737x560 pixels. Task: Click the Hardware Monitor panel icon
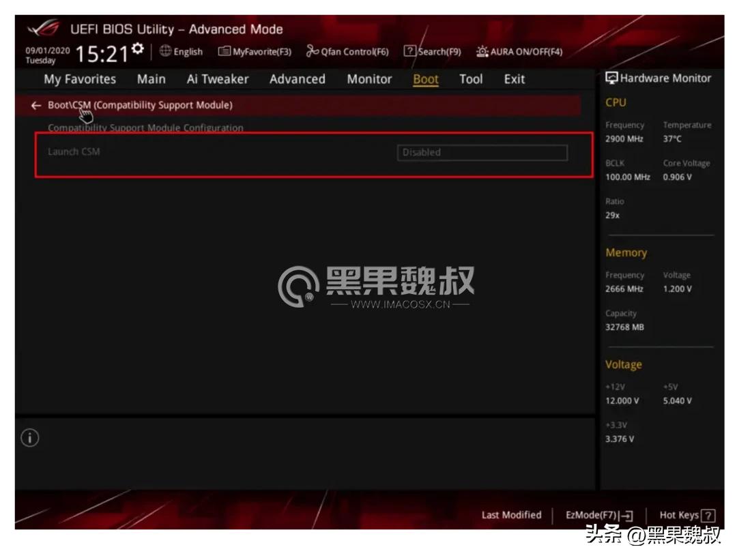click(610, 78)
